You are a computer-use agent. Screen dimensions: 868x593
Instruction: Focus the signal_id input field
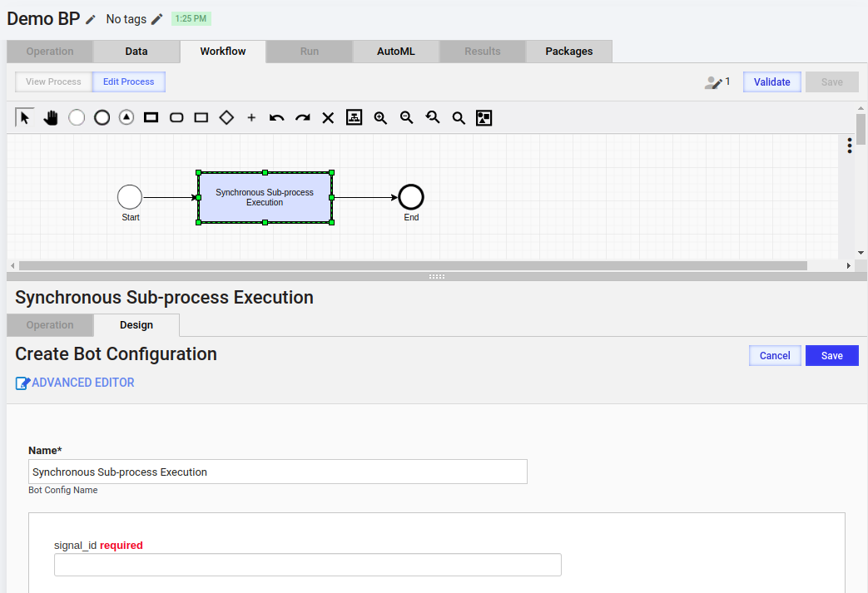pos(308,565)
